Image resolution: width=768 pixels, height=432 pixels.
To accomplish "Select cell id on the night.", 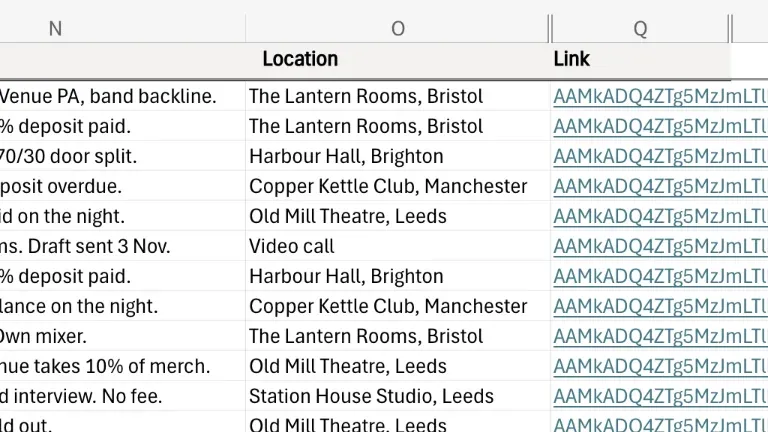I will click(x=122, y=216).
